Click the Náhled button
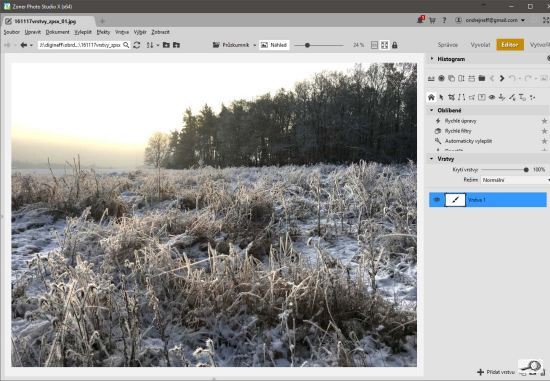This screenshot has height=381, width=550. 274,45
